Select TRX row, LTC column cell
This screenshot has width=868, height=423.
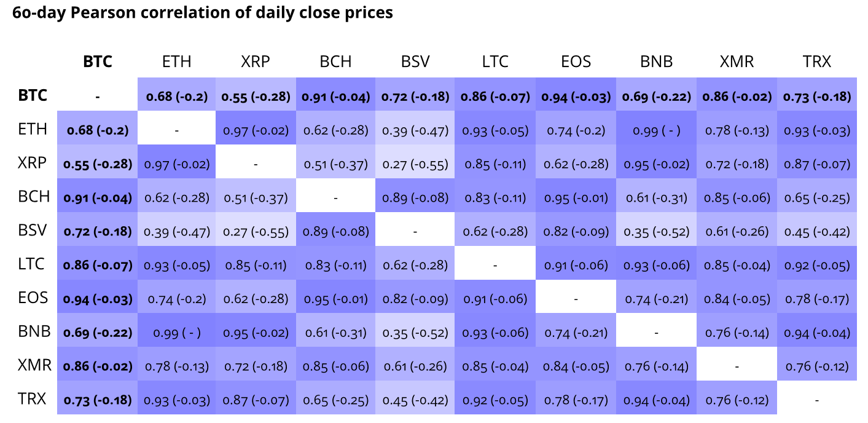495,400
